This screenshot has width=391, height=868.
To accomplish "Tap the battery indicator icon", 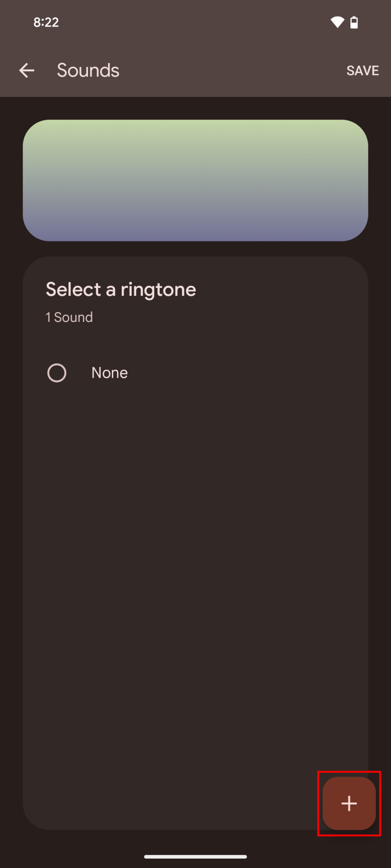I will 354,22.
